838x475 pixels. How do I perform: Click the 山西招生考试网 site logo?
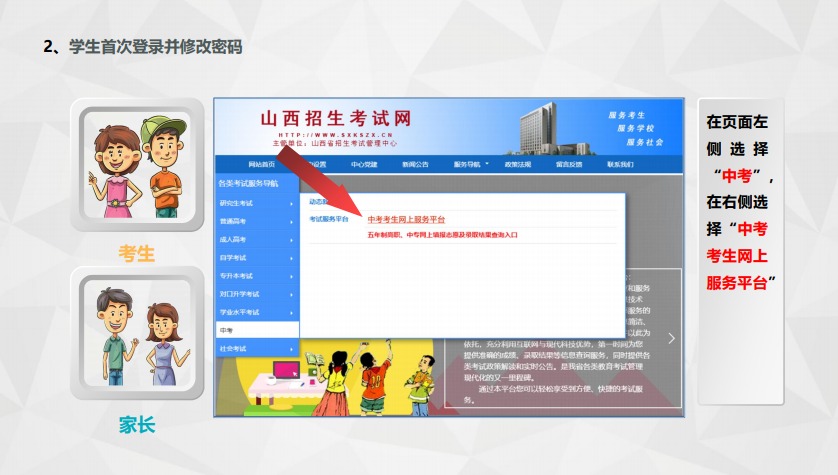click(335, 118)
